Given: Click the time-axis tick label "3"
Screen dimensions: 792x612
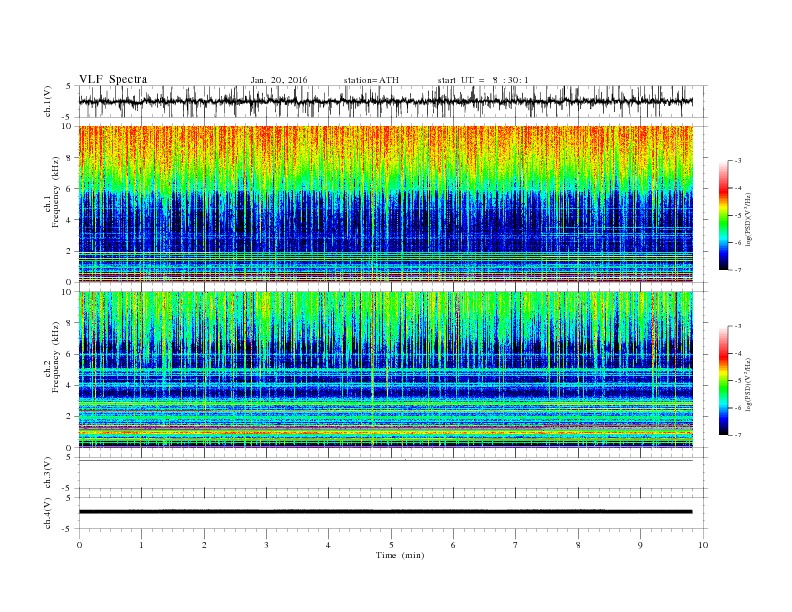Looking at the screenshot, I should [266, 545].
